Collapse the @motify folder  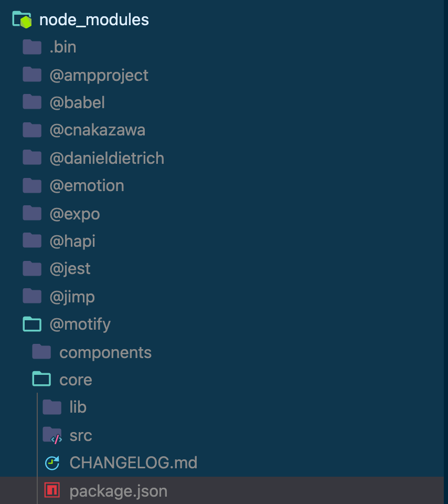(79, 324)
